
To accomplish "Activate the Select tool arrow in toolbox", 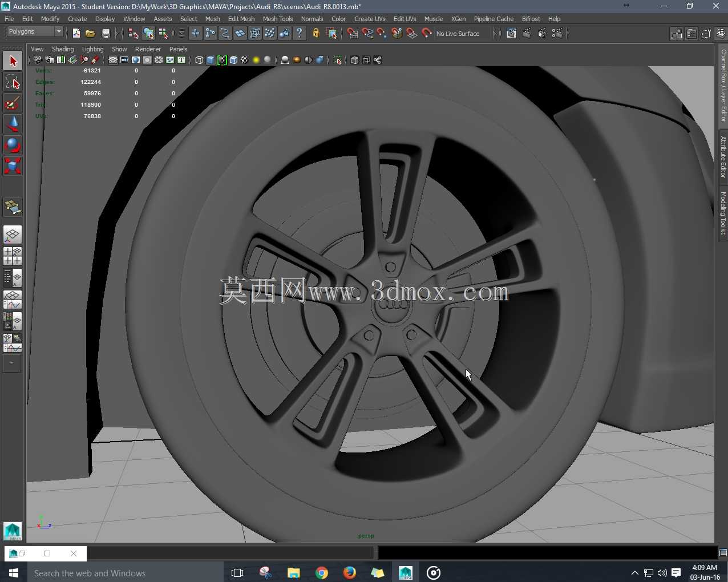I will point(13,61).
